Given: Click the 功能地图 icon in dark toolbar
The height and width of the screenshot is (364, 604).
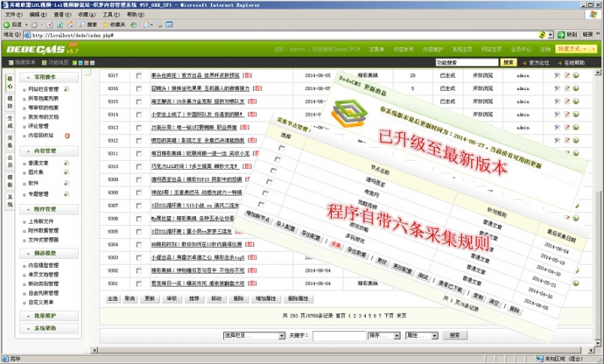Looking at the screenshot, I should click(x=45, y=62).
